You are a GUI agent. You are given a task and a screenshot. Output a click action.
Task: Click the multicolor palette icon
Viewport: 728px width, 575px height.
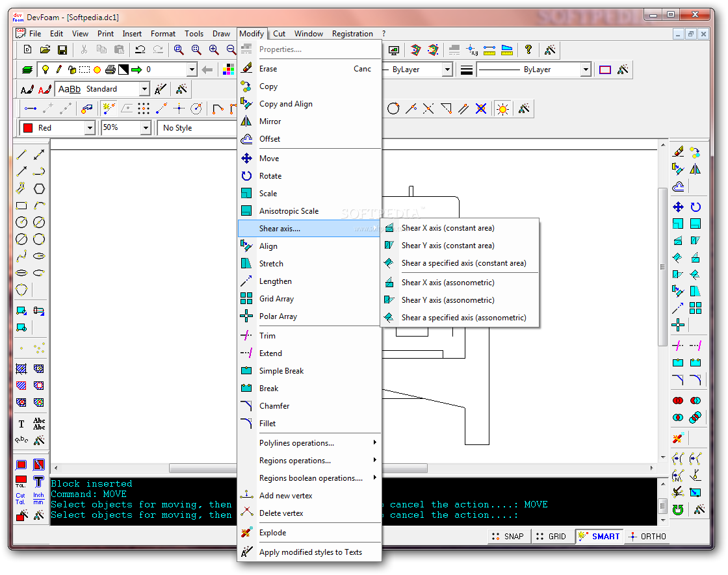[228, 70]
